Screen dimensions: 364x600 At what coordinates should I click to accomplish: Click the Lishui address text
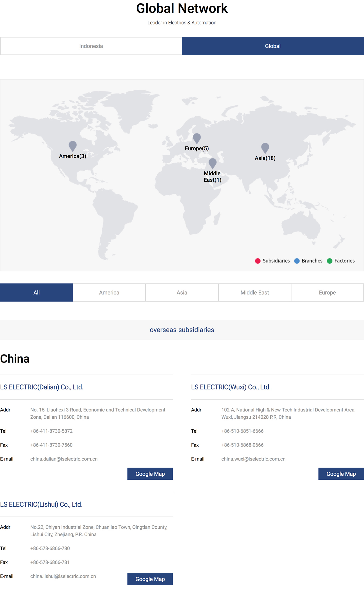tap(99, 531)
